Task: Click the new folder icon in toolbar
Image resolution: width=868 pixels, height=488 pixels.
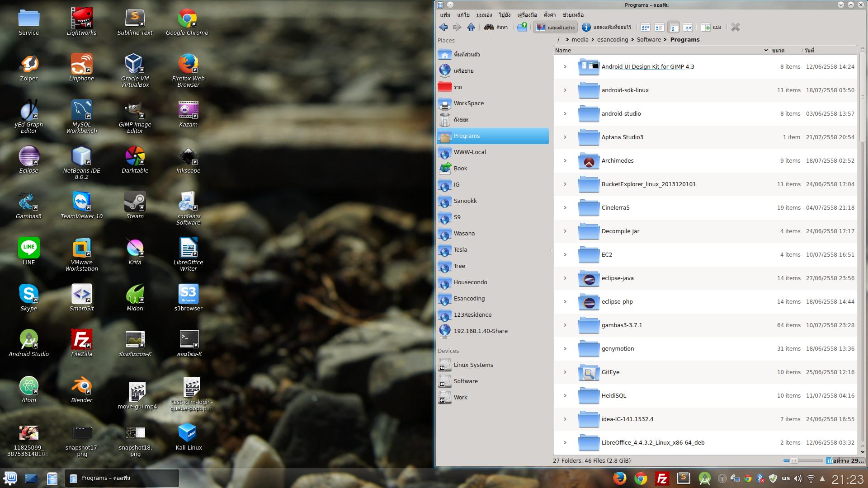Action: (x=522, y=28)
